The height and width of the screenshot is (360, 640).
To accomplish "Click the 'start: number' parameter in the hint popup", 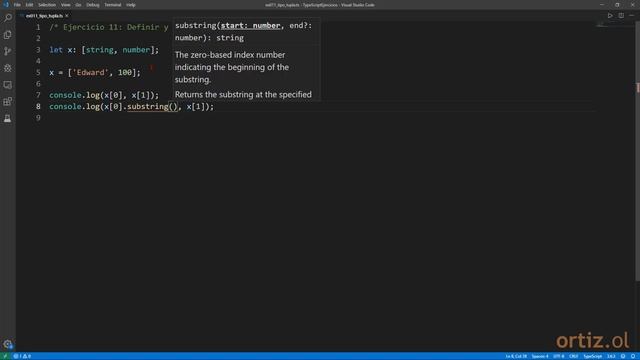I will (x=251, y=25).
